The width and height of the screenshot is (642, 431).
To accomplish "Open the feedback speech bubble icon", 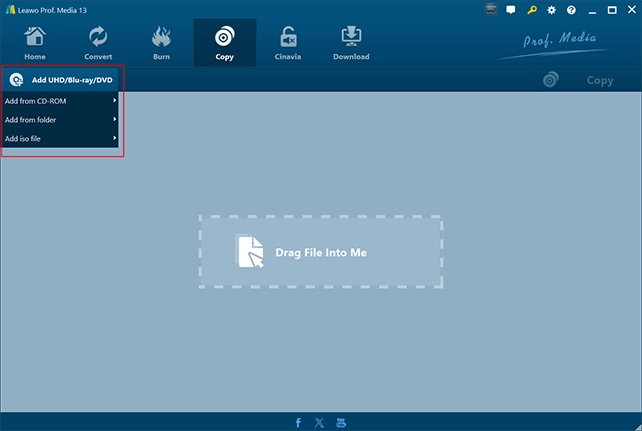I will pyautogui.click(x=511, y=10).
